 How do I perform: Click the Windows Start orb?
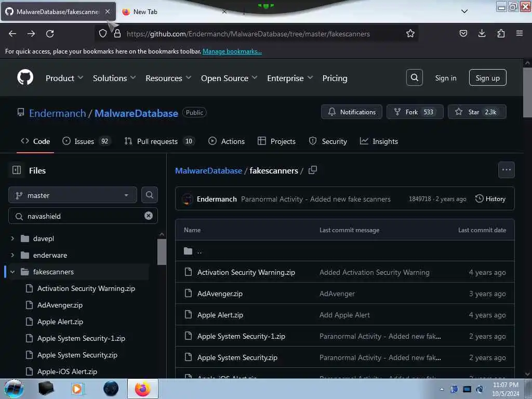point(14,389)
